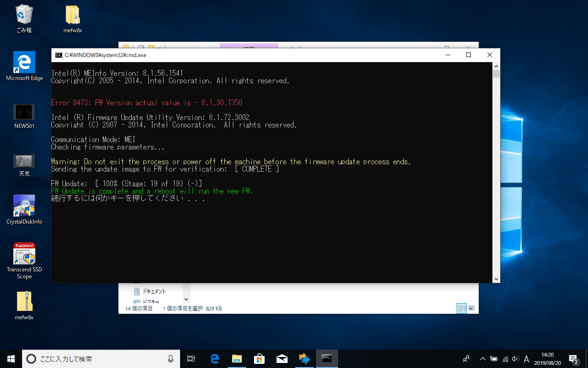Toggle IME input mode indicator A

tap(526, 359)
